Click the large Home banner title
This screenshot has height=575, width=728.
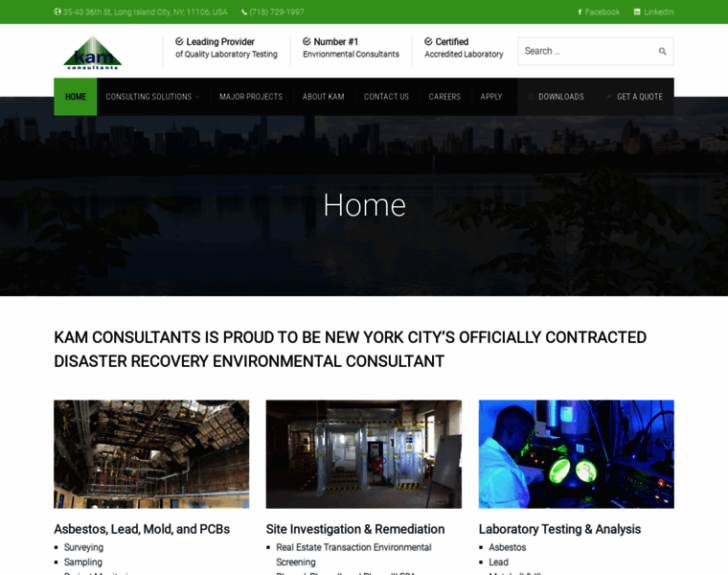pos(364,205)
